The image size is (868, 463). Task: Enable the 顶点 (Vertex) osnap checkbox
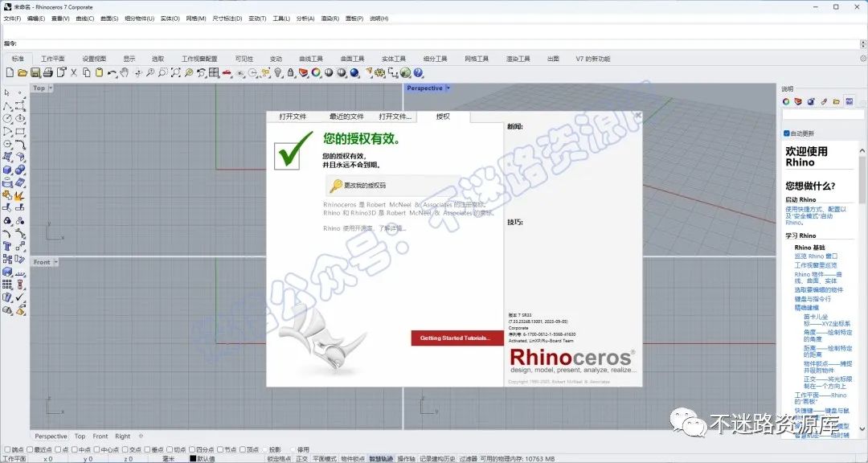243,449
